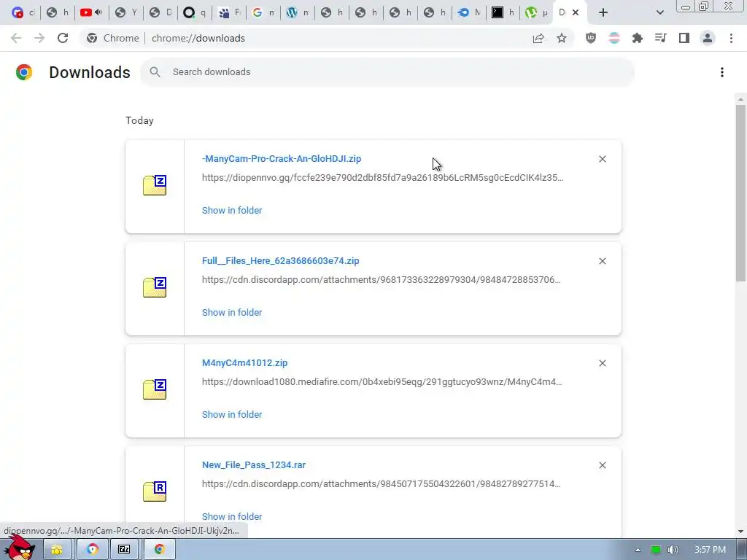Open 7-Zip from the taskbar
747x560 pixels.
pos(124,550)
